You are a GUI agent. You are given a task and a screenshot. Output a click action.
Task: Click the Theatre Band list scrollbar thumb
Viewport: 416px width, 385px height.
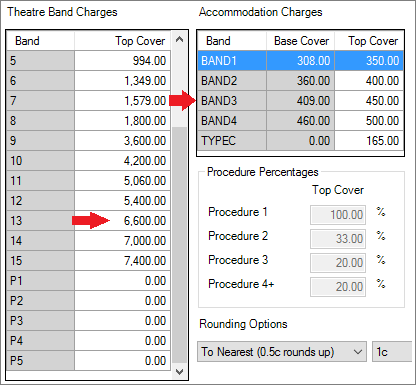(179, 245)
